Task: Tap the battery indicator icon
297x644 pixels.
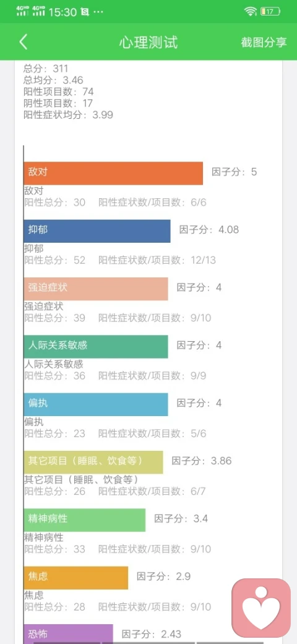Action: 270,12
